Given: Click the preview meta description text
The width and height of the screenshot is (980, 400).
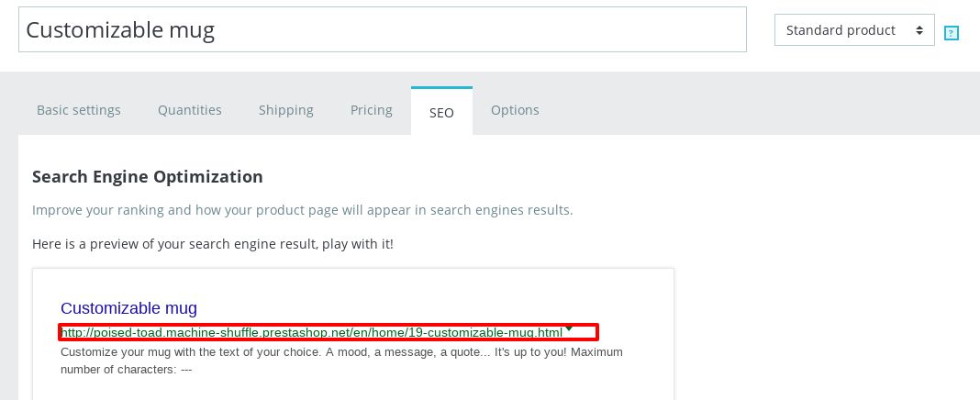Looking at the screenshot, I should 341,352.
